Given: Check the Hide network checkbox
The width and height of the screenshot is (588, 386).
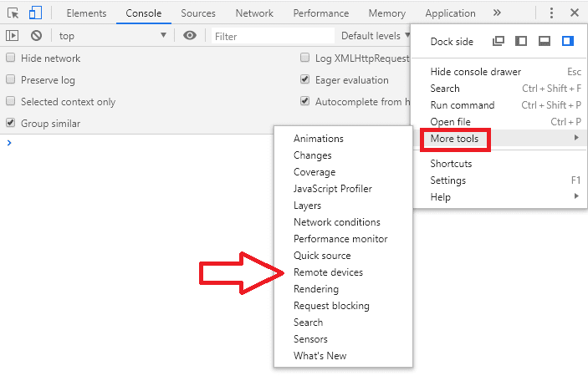Looking at the screenshot, I should (x=11, y=58).
